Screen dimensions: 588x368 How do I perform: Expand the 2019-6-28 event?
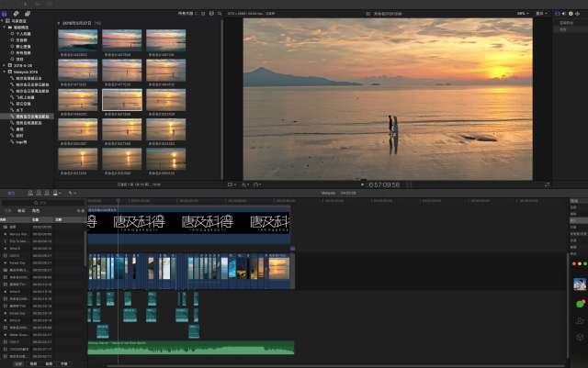coord(6,67)
